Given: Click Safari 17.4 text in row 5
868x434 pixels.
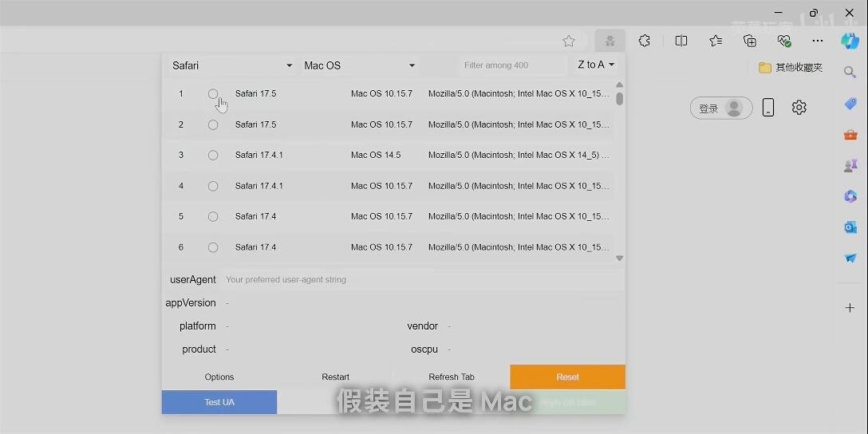Looking at the screenshot, I should [x=255, y=216].
